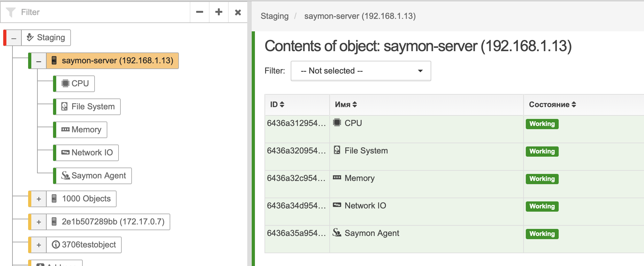Select the CPU tree item
This screenshot has width=644, height=266.
pos(75,83)
